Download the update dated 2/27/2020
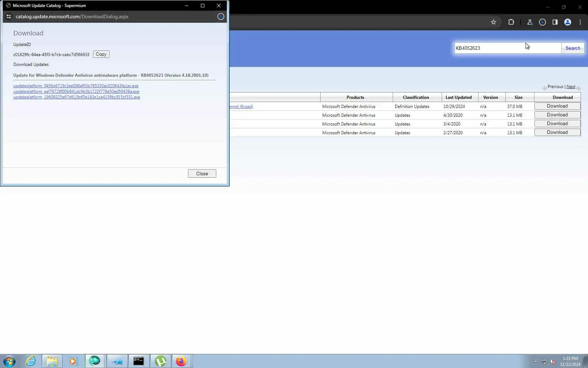This screenshot has width=588, height=368. pos(557,132)
